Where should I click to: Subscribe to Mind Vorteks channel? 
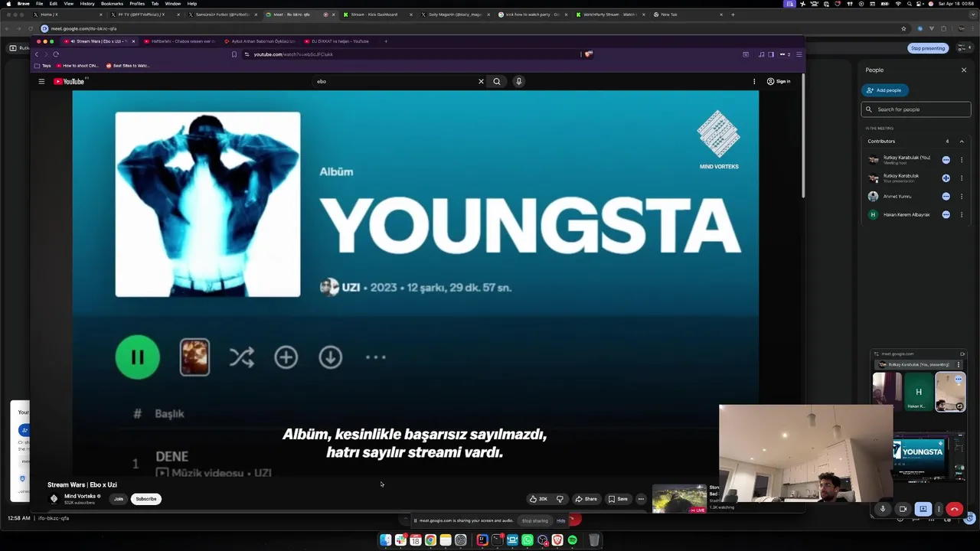pyautogui.click(x=145, y=499)
